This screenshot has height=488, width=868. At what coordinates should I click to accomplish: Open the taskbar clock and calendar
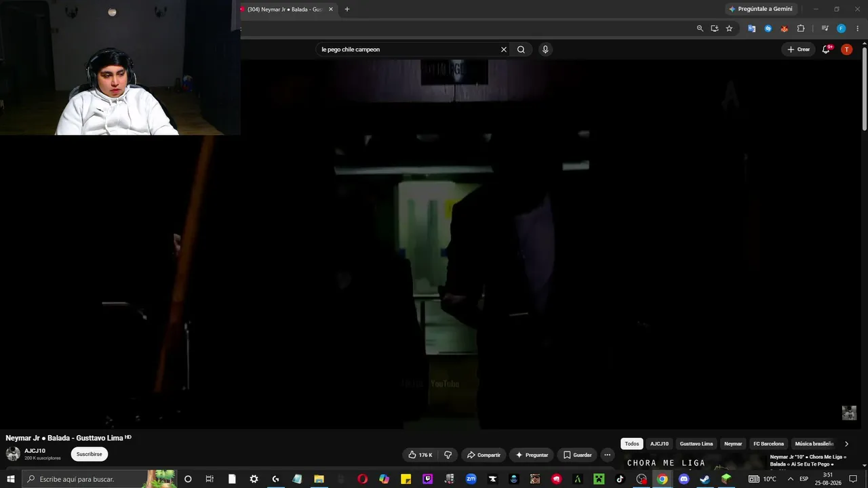coord(827,479)
